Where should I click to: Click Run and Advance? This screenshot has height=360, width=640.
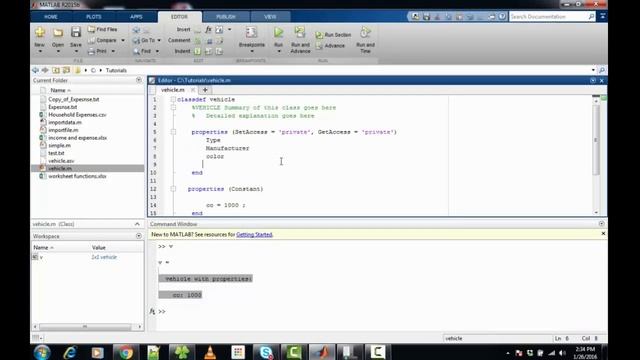pos(300,40)
